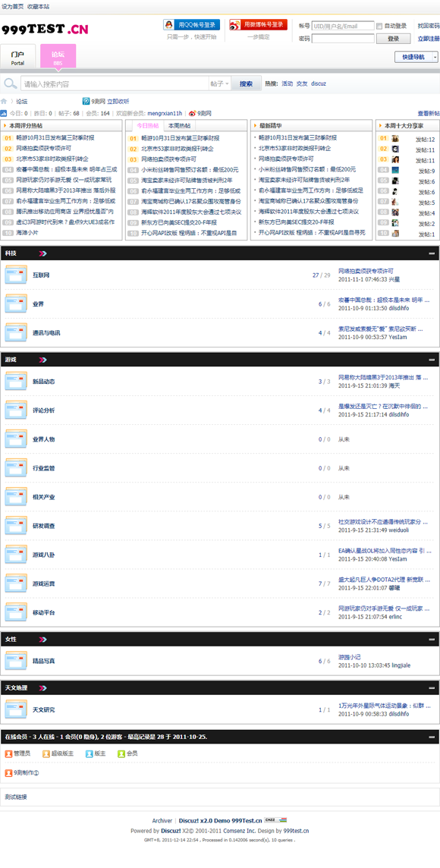Image resolution: width=440 pixels, height=868 pixels.
Task: Click the 互联网 forum folder icon
Action: point(15,275)
